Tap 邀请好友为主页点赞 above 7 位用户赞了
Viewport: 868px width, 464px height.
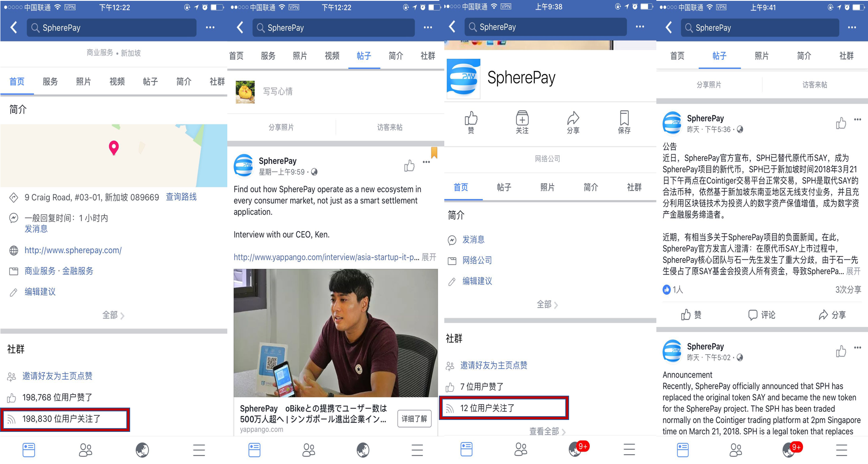494,365
